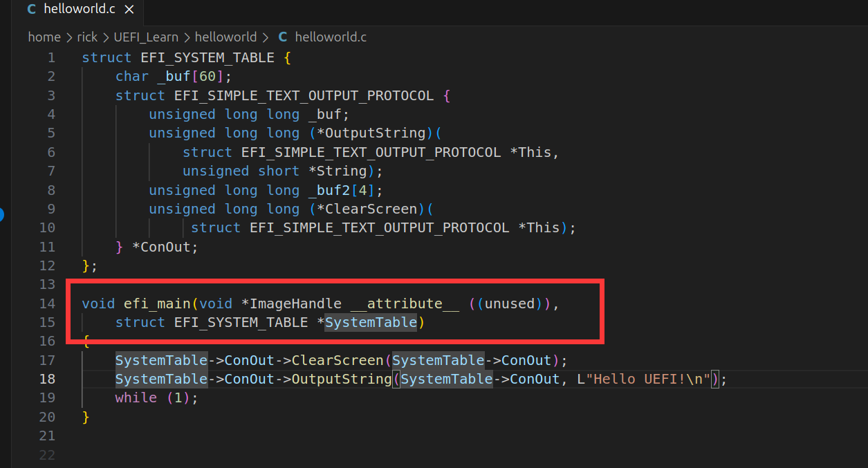
Task: Click line number 22 in the gutter
Action: (x=47, y=455)
